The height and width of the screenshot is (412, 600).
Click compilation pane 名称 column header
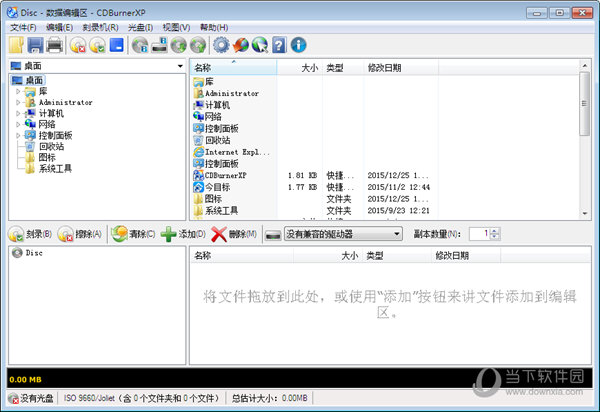point(242,256)
